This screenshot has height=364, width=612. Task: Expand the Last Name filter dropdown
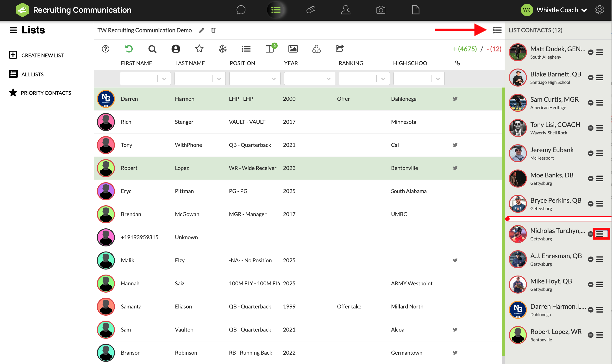click(219, 79)
